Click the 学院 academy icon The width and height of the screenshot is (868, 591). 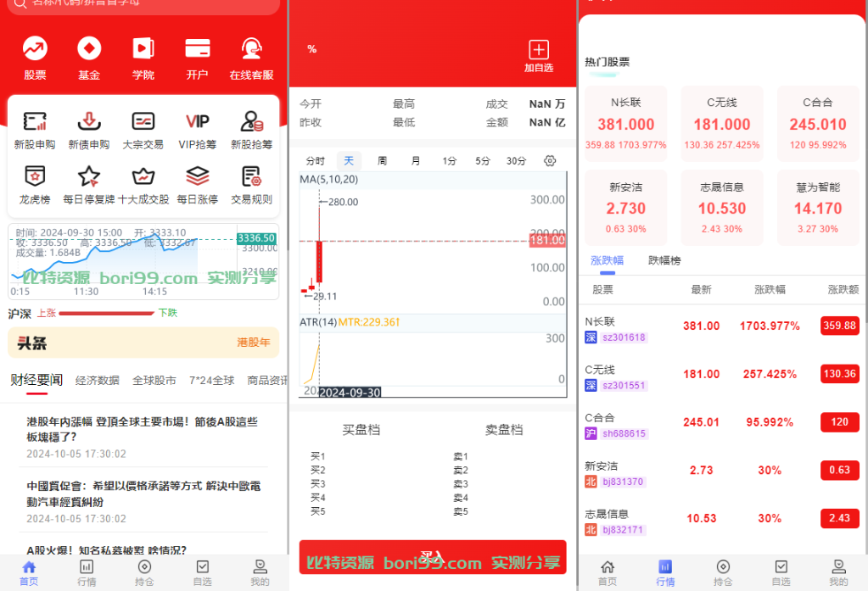[x=143, y=57]
